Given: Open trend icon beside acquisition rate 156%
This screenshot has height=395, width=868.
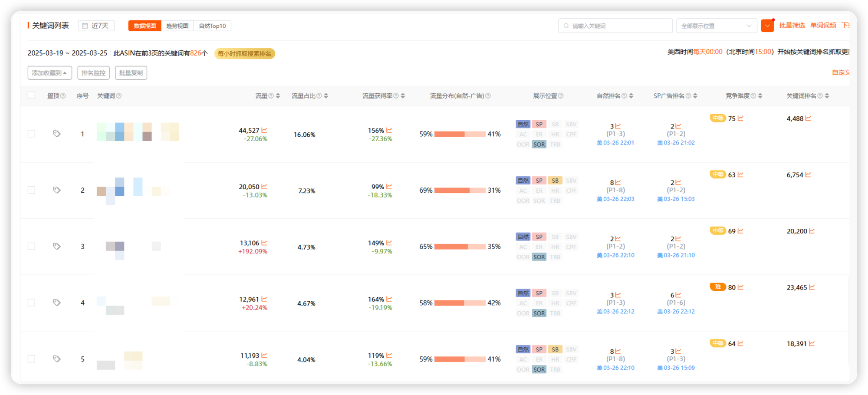Looking at the screenshot, I should click(389, 130).
